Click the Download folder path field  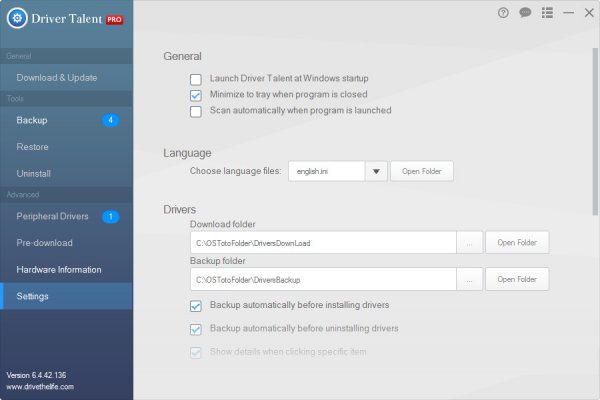pyautogui.click(x=323, y=242)
